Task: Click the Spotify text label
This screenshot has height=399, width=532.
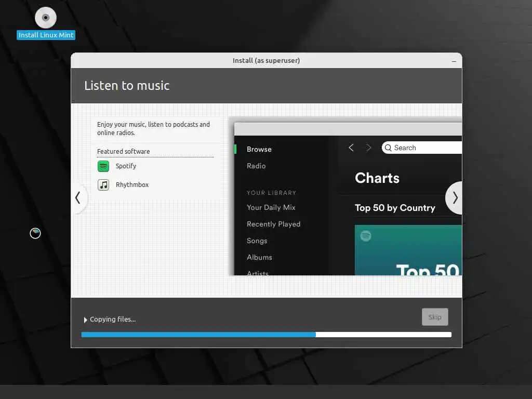Action: click(126, 166)
